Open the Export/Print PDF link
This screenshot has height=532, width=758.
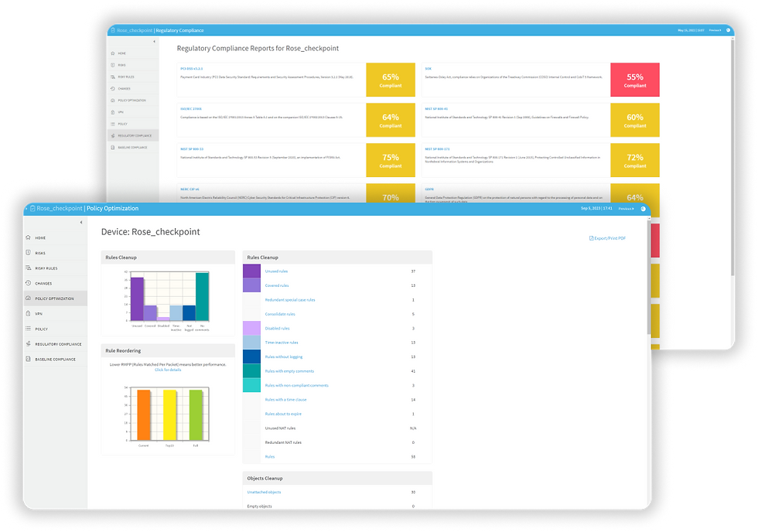[608, 238]
